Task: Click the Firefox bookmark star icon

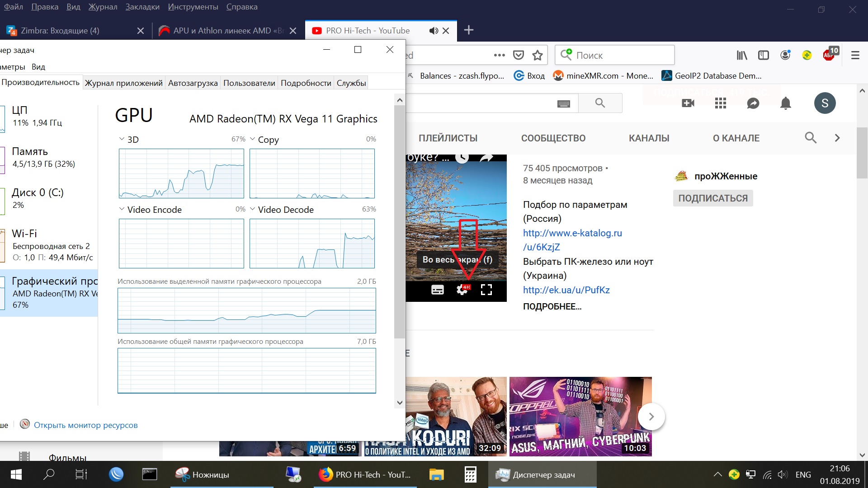Action: point(538,55)
